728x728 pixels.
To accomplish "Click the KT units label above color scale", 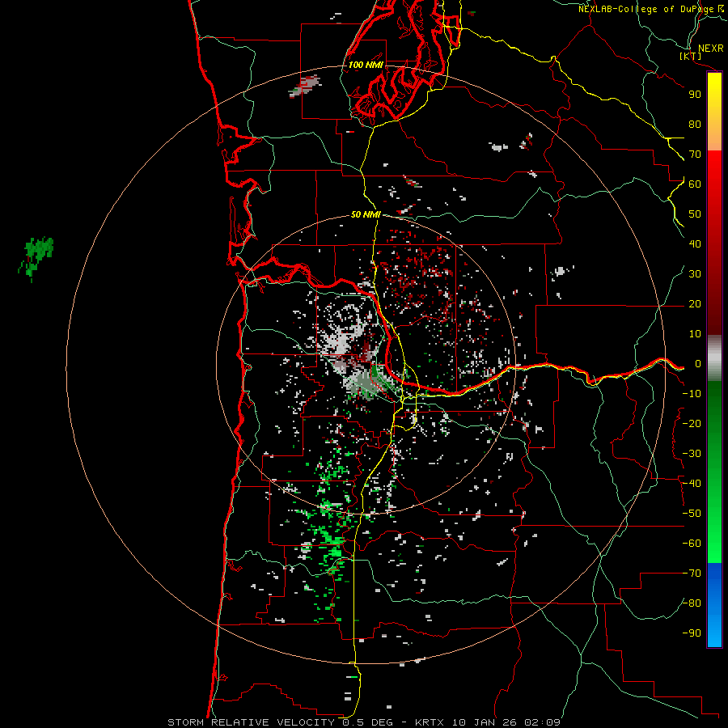I will pyautogui.click(x=691, y=57).
